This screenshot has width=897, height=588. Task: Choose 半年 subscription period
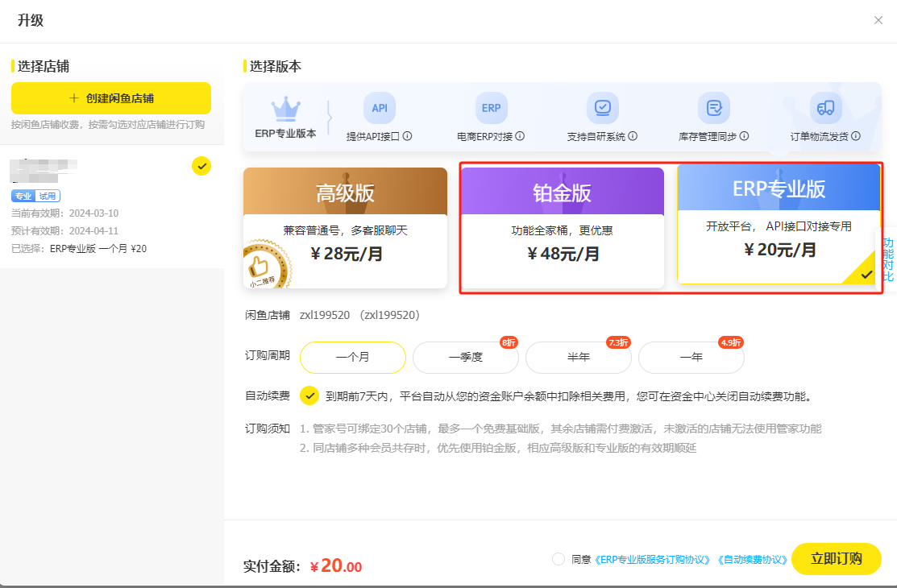pos(579,358)
